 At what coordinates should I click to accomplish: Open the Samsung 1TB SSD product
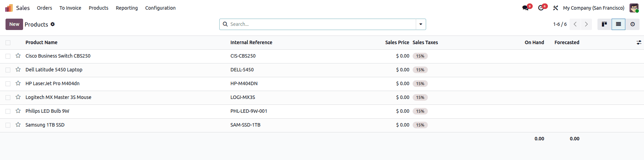[x=45, y=125]
